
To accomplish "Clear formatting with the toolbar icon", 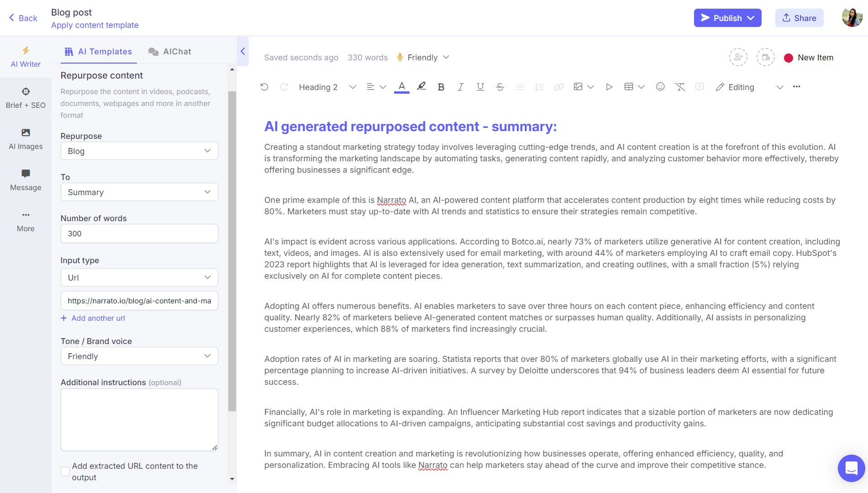I will 680,86.
